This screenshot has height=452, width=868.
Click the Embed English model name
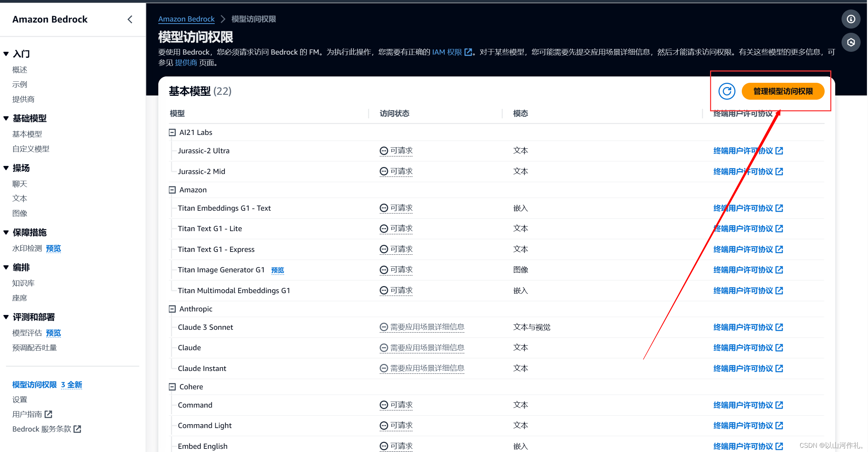202,446
